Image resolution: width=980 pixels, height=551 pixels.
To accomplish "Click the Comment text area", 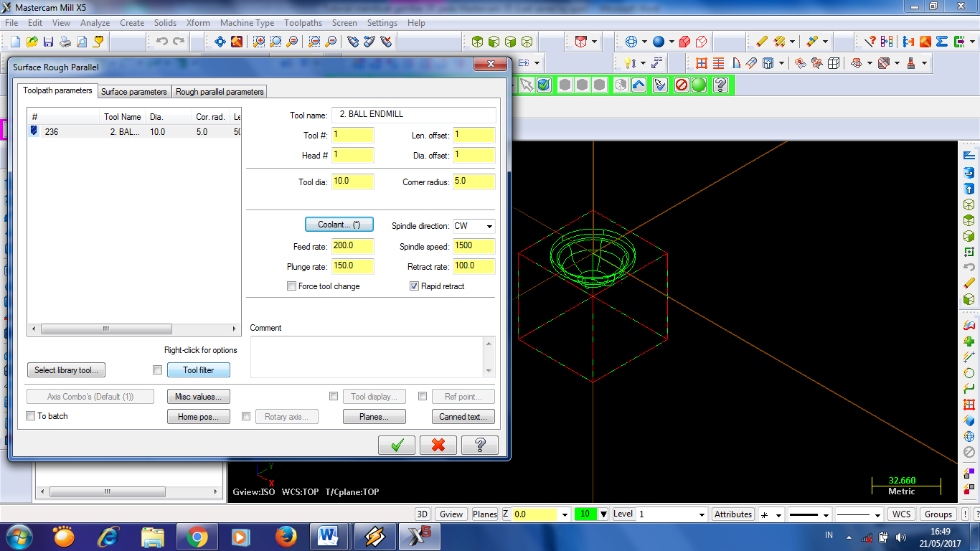I will pyautogui.click(x=367, y=357).
